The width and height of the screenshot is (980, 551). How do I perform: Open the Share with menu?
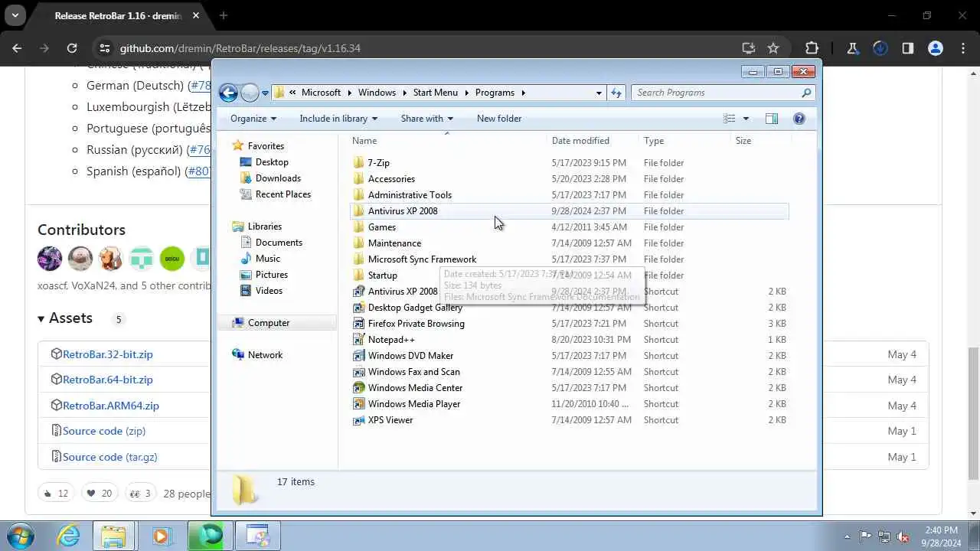427,119
